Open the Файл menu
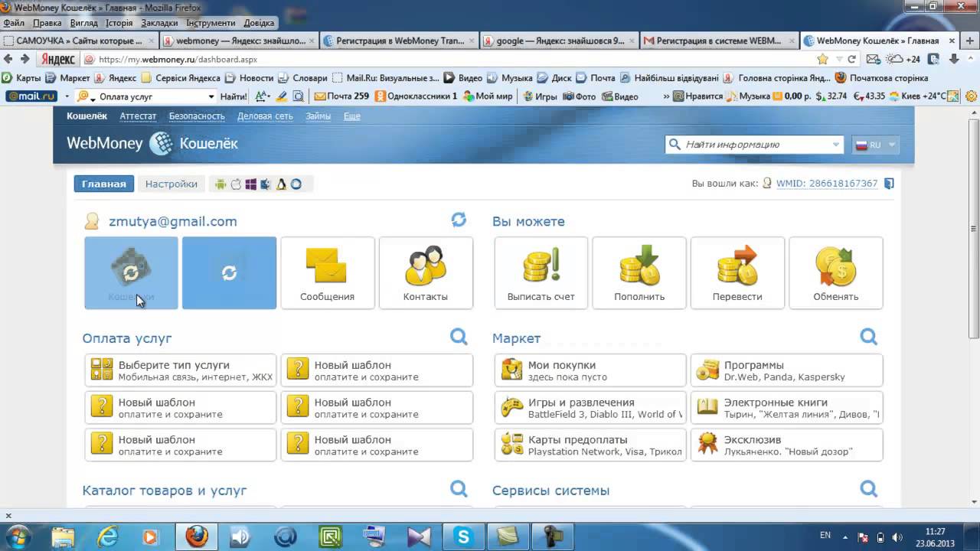Screen dimensions: 980x551 (x=14, y=23)
